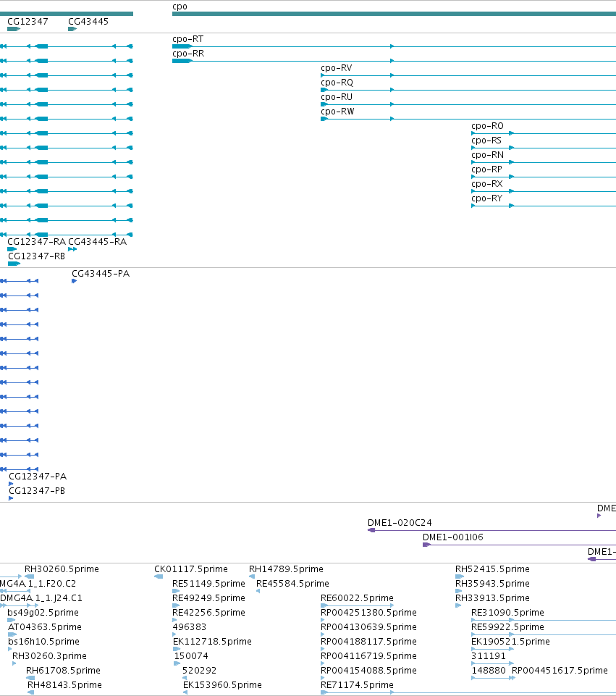Image resolution: width=616 pixels, height=696 pixels.
Task: Click the 148880 feature label
Action: click(489, 671)
